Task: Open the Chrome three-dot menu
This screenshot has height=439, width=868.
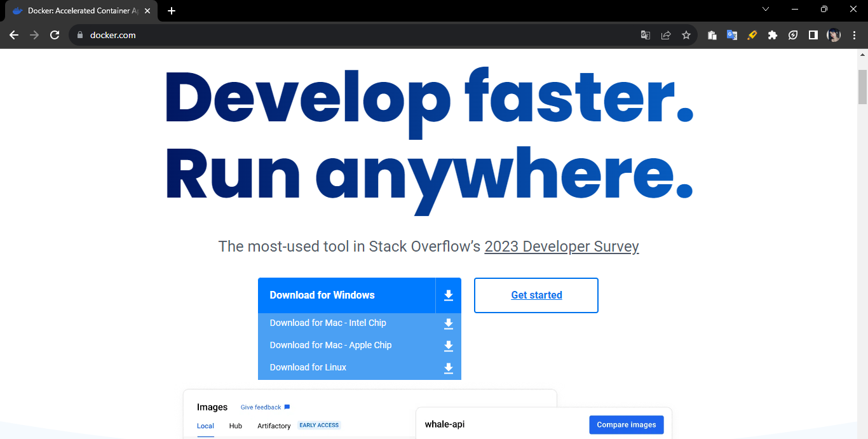Action: [x=854, y=35]
